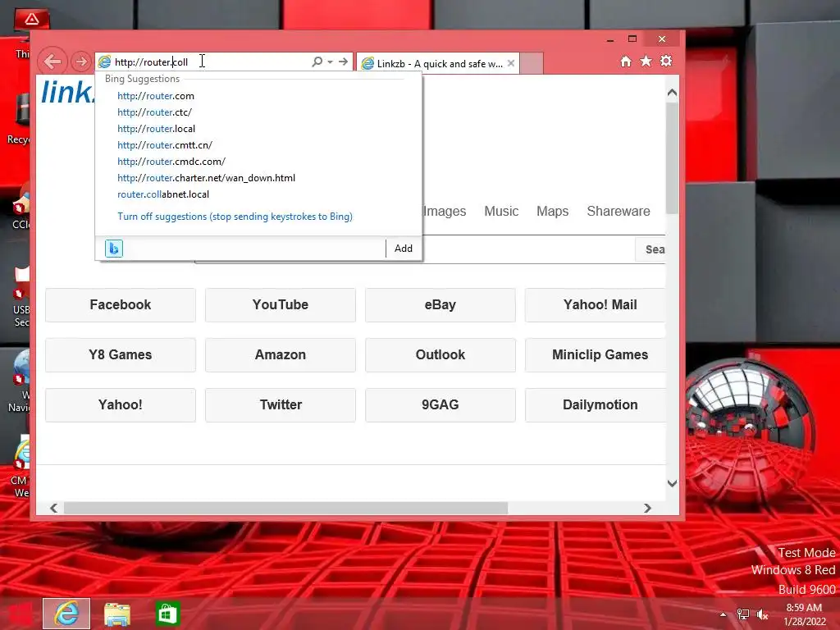Maximize the Internet Explorer window
Image resolution: width=840 pixels, height=630 pixels.
pos(632,39)
